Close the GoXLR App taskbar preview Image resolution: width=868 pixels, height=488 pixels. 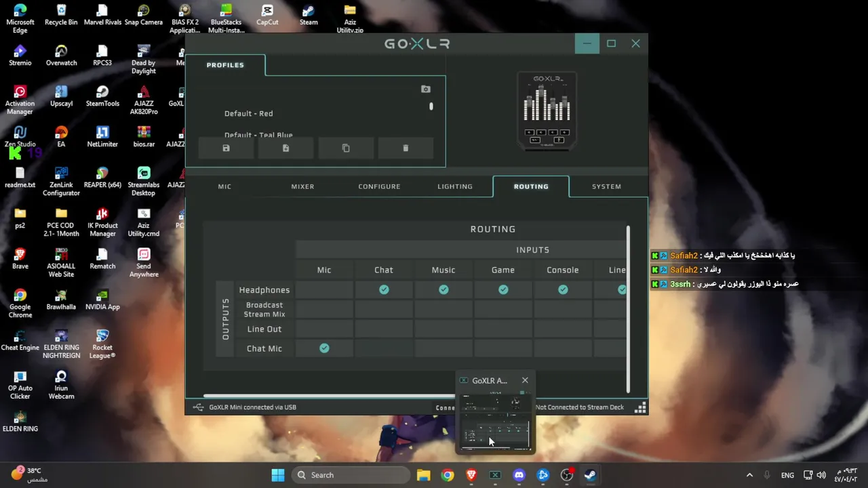coord(525,380)
